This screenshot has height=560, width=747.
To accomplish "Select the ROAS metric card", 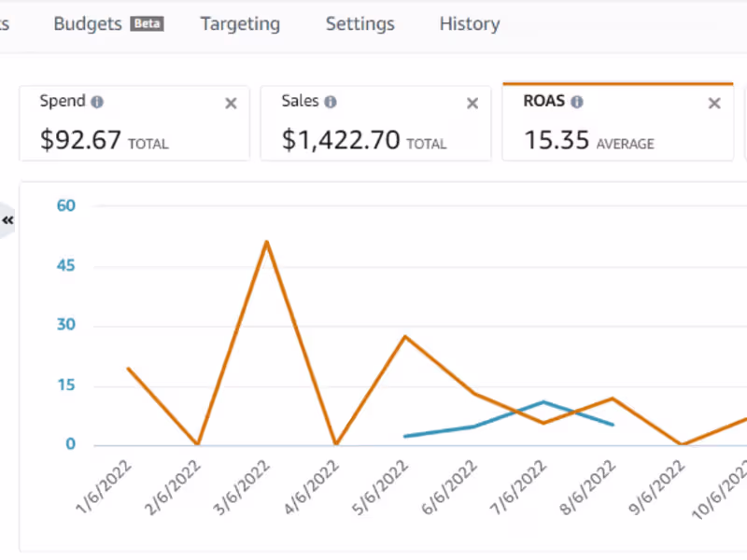I will [616, 131].
